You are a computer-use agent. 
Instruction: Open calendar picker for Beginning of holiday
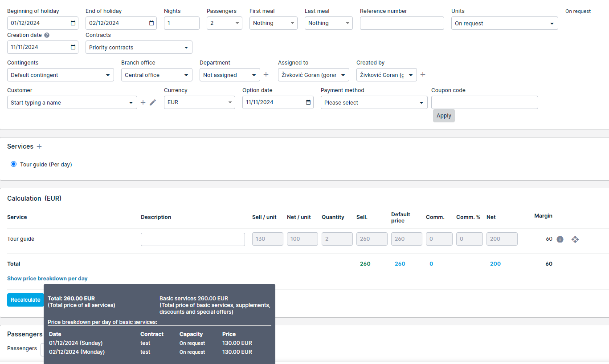point(73,23)
